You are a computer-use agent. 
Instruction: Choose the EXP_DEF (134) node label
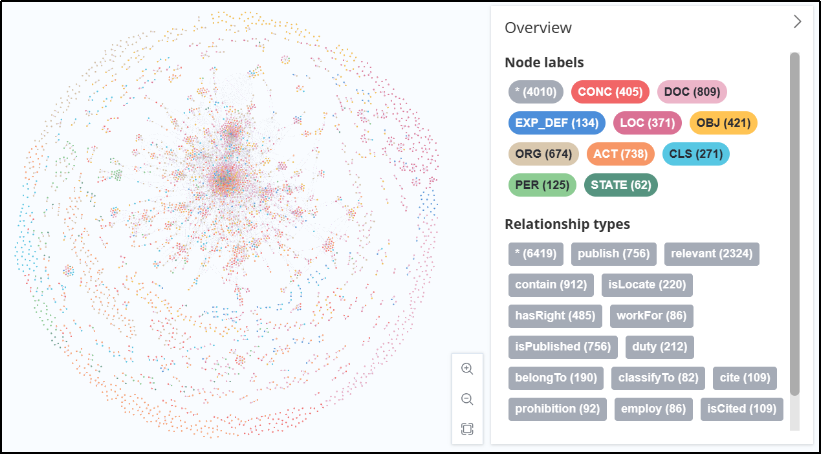click(557, 123)
